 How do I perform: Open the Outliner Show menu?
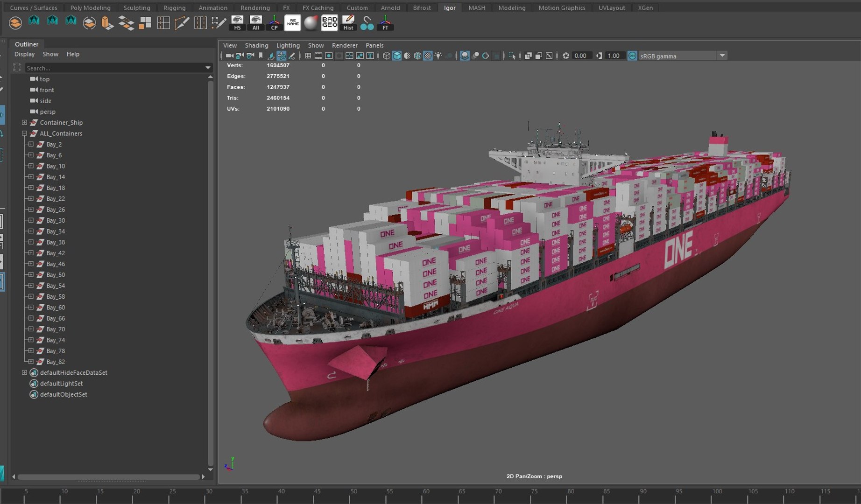click(x=50, y=54)
